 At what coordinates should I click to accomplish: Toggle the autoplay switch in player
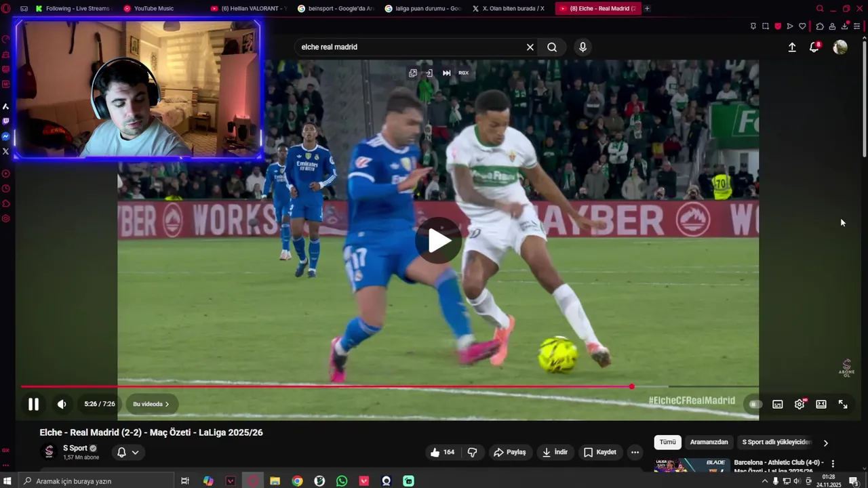(x=754, y=405)
